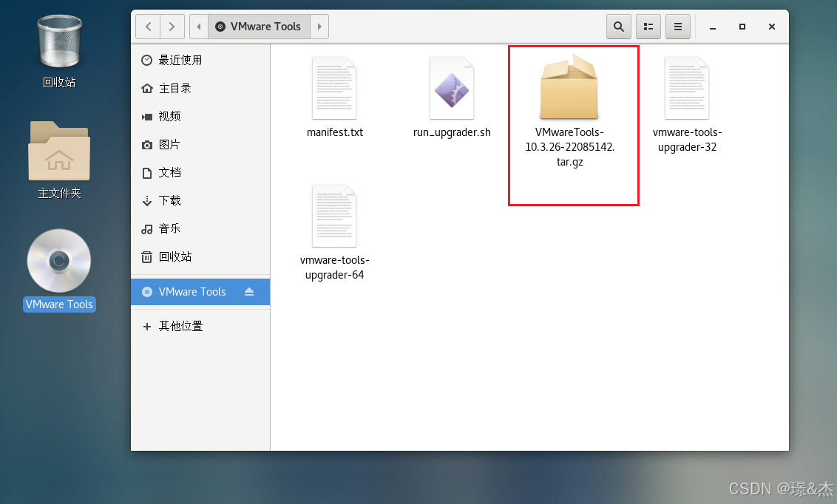Image resolution: width=837 pixels, height=504 pixels.
Task: Open 图片 folder in the sidebar
Action: [x=200, y=145]
